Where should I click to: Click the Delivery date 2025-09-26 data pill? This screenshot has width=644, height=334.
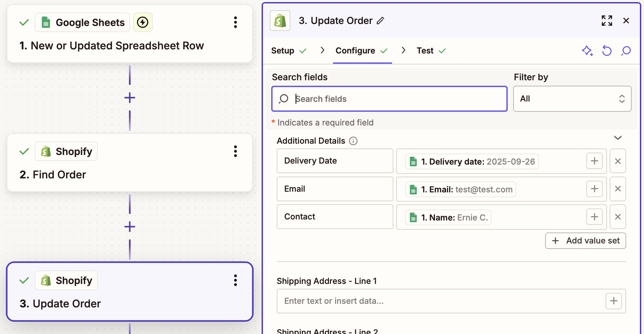tap(472, 162)
